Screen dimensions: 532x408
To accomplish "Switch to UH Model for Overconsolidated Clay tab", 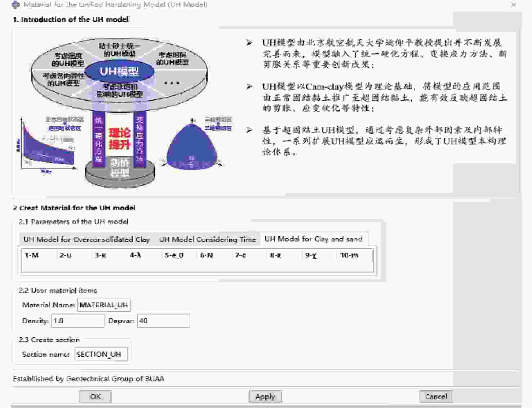I will click(x=87, y=239).
